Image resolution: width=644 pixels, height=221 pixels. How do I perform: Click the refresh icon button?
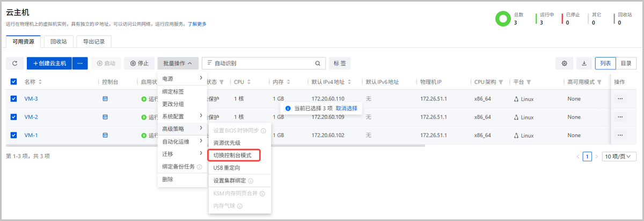(14, 63)
